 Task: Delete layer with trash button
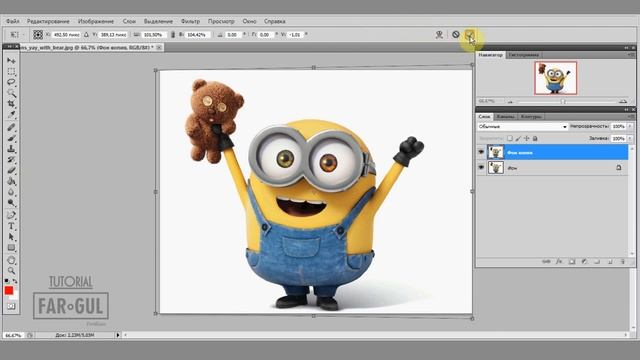pyautogui.click(x=622, y=262)
